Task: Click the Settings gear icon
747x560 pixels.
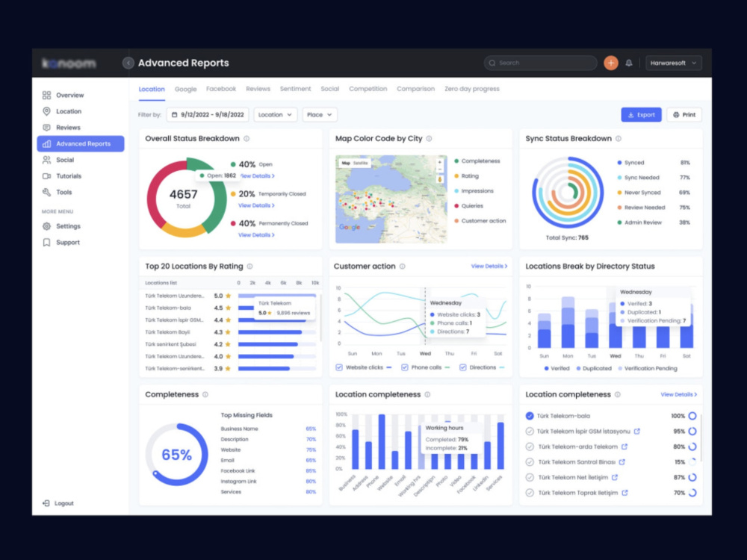Action: tap(46, 226)
